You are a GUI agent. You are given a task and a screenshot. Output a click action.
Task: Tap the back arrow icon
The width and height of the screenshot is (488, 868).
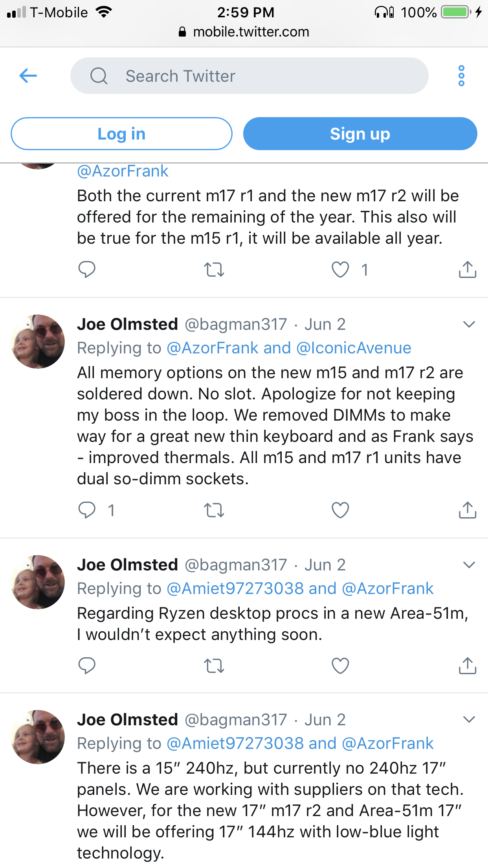[x=28, y=75]
